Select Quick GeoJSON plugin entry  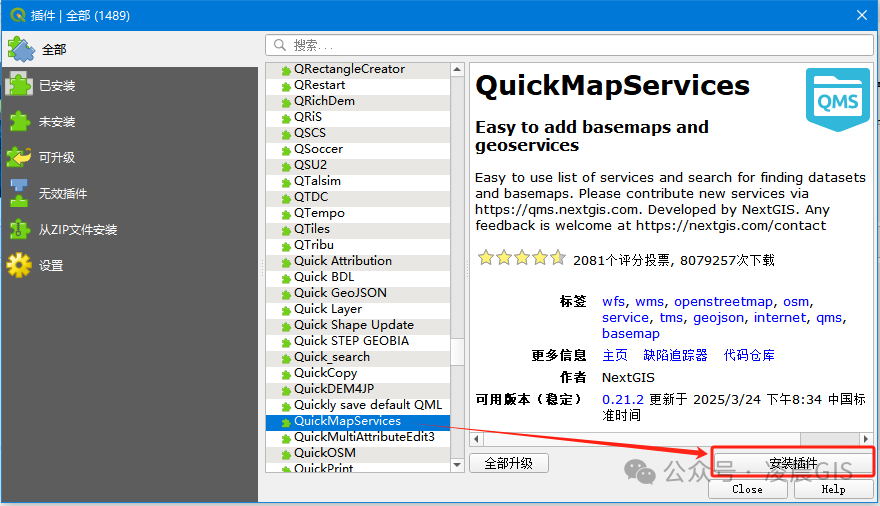coord(358,293)
